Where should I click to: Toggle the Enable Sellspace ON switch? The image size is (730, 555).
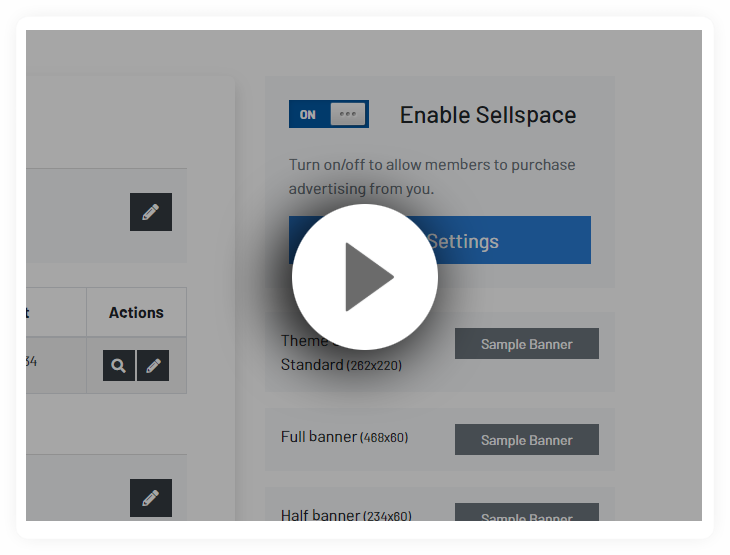coord(329,114)
